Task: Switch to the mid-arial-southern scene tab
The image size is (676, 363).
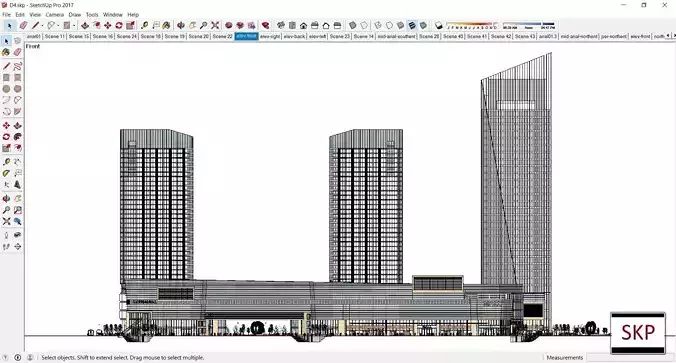Action: point(397,36)
